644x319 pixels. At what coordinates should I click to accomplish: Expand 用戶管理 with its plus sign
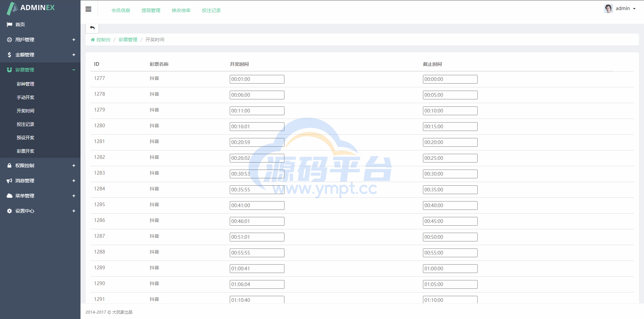[x=74, y=40]
